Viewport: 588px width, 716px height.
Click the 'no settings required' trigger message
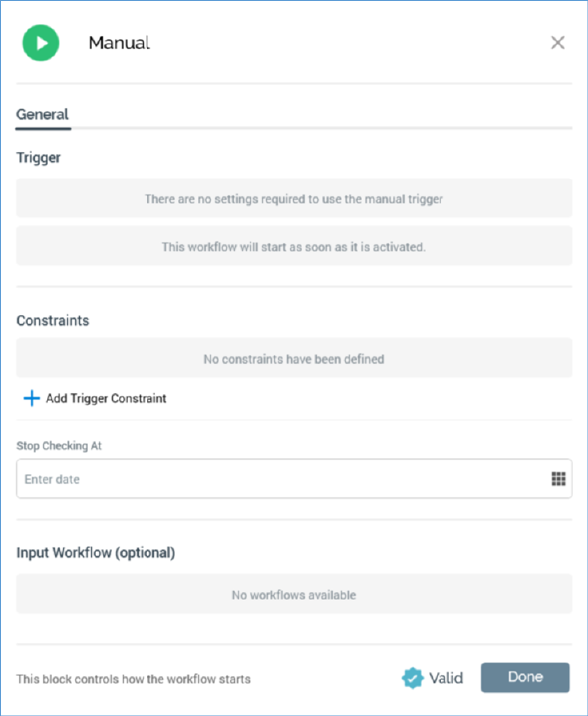click(294, 198)
